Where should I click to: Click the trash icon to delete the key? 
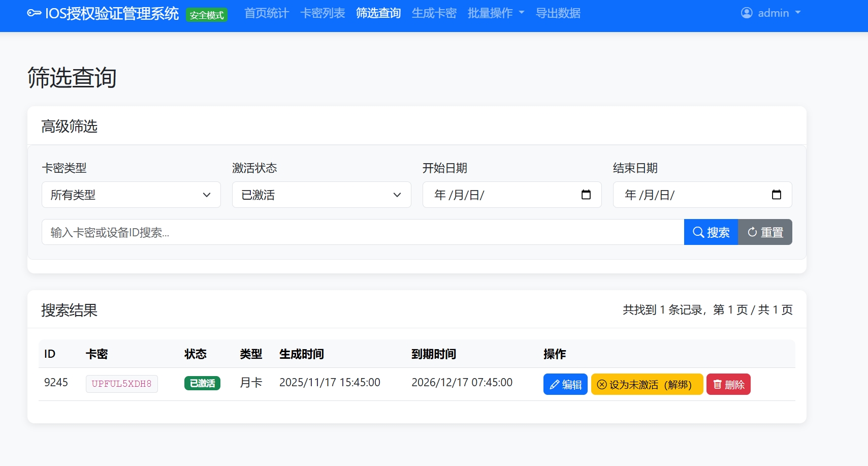coord(718,384)
